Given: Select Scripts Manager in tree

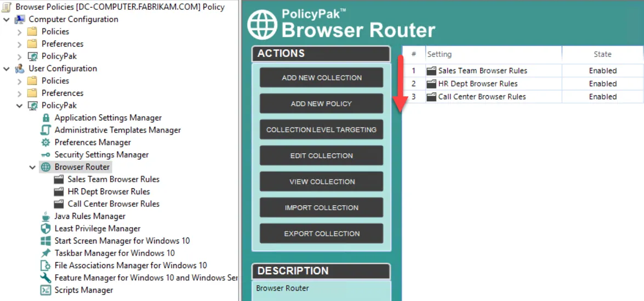Looking at the screenshot, I should tap(84, 290).
